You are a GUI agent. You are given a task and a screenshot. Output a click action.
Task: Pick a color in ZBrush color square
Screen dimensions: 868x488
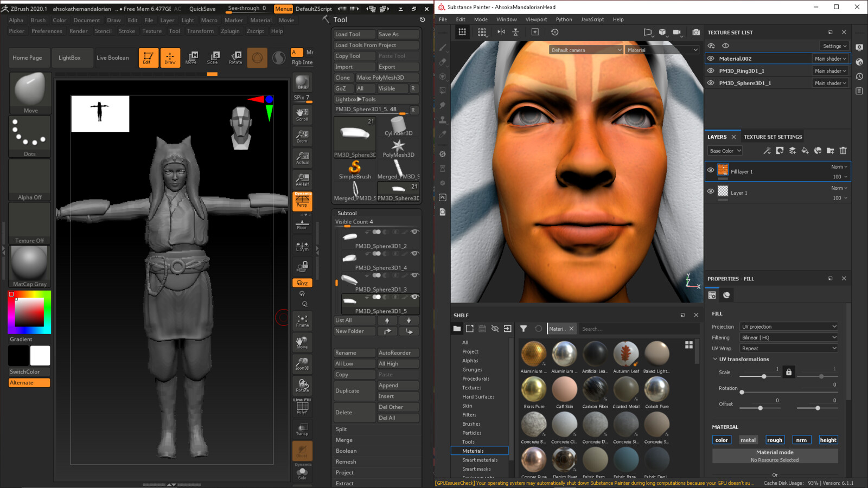click(x=29, y=312)
